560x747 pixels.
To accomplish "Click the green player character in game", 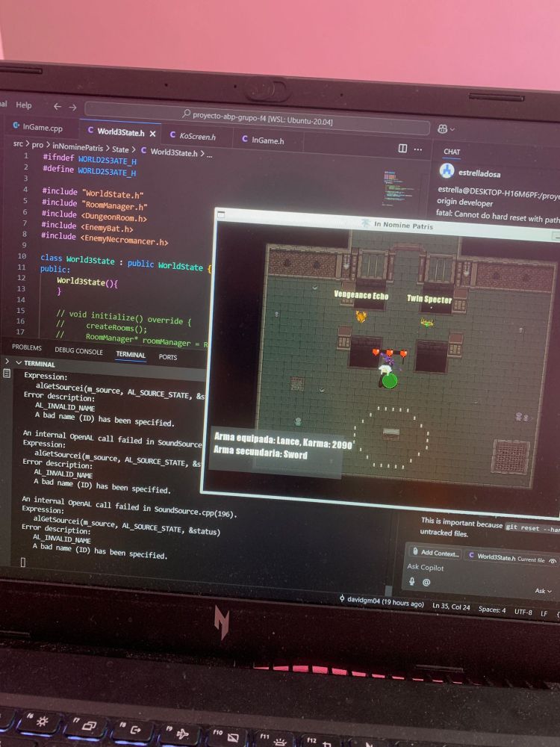I will pos(389,381).
